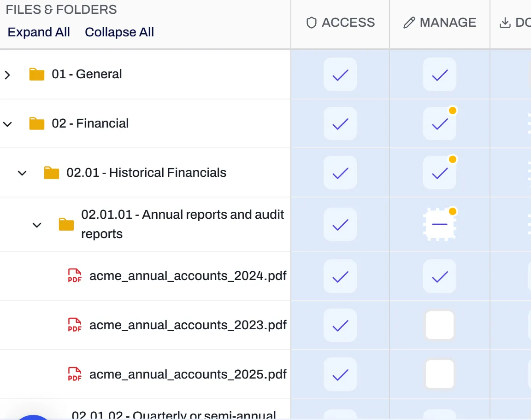
Task: Click the Expand All link
Action: click(39, 32)
